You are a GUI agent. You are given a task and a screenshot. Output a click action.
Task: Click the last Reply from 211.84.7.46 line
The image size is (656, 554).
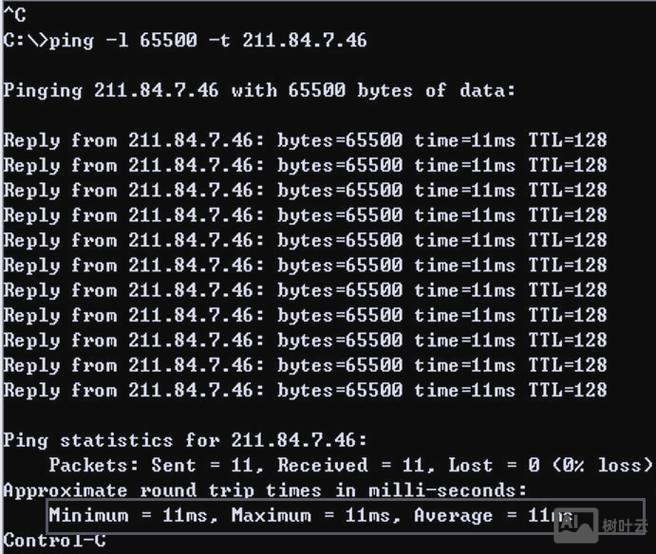(305, 390)
